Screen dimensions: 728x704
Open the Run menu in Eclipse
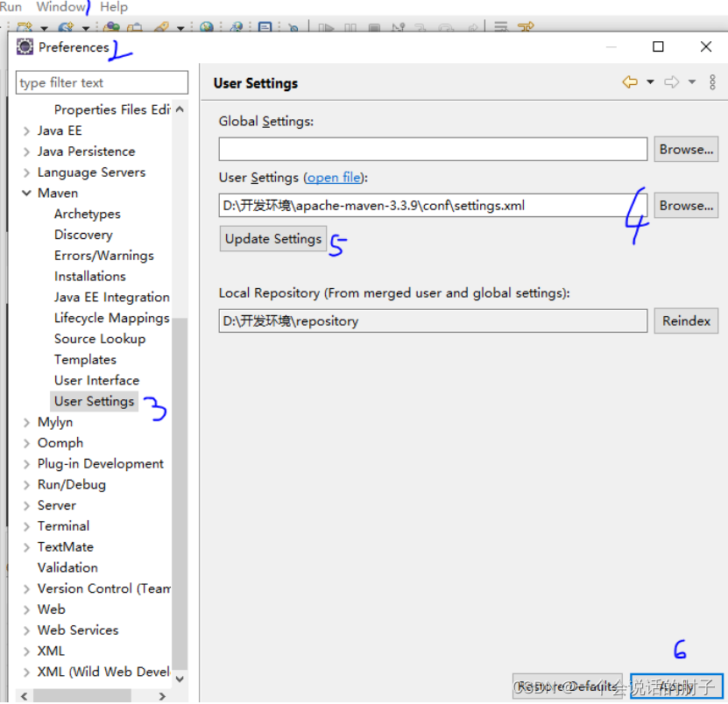[11, 6]
